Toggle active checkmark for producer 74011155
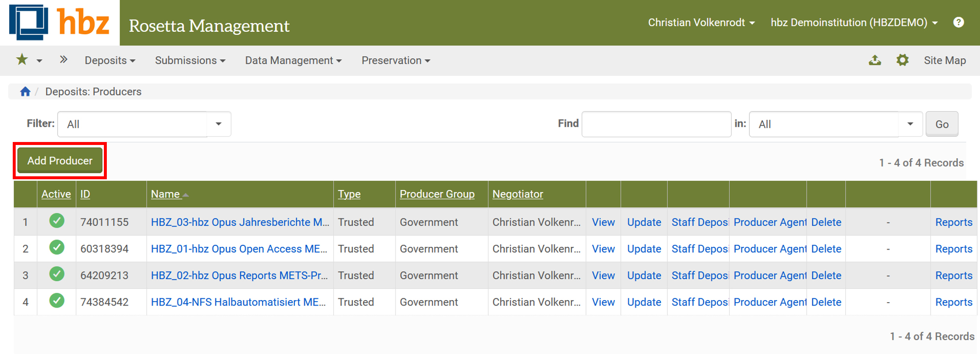980x358 pixels. click(57, 221)
